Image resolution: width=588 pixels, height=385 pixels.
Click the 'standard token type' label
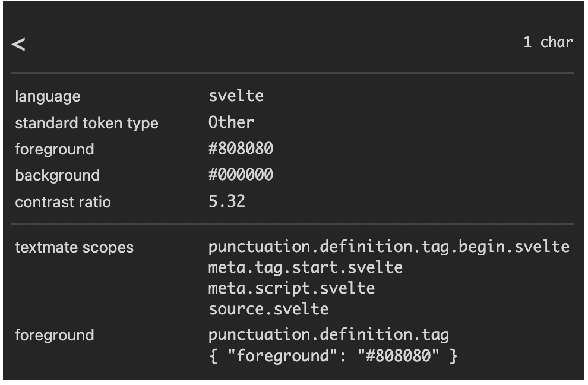(87, 123)
